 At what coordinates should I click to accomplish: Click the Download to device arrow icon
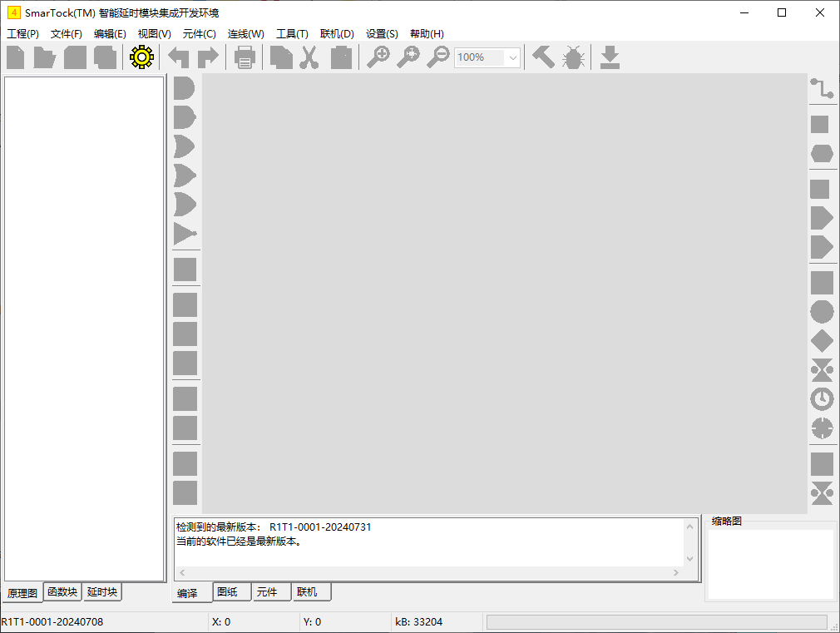coord(610,57)
